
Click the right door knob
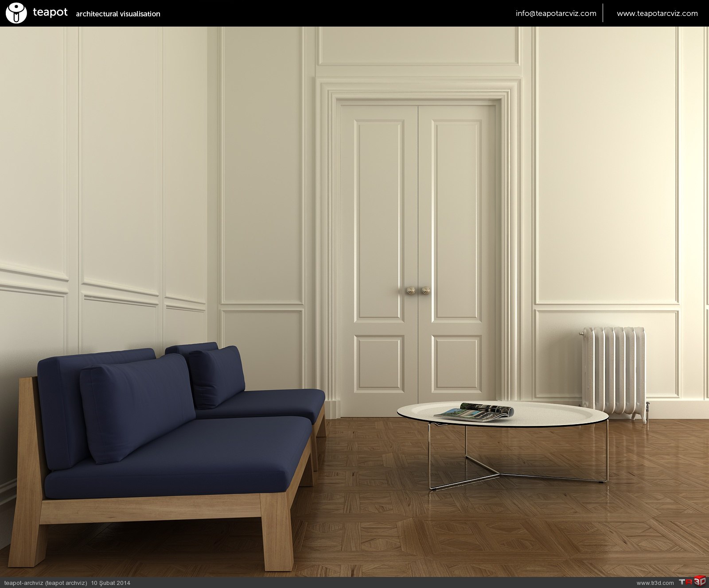(x=426, y=291)
